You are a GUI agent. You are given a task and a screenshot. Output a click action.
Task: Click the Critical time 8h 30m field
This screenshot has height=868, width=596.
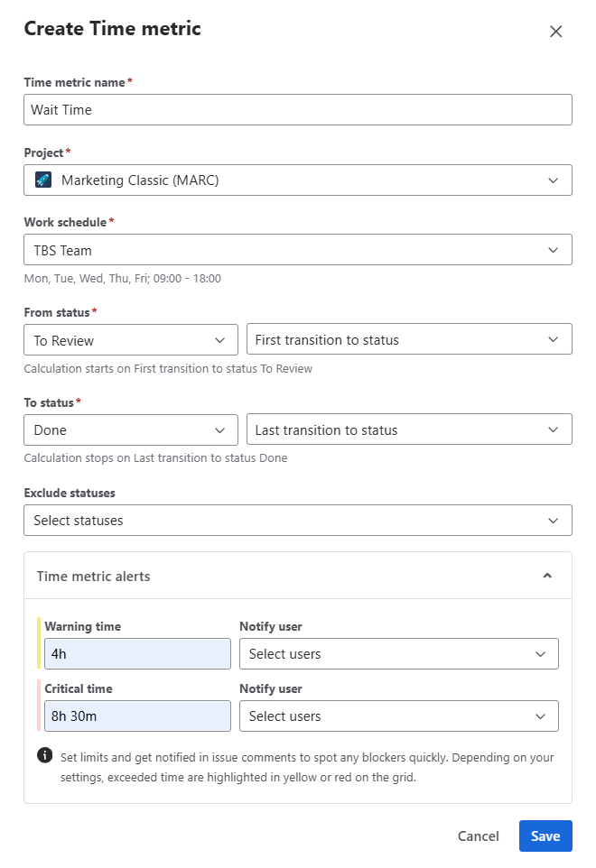(x=137, y=716)
